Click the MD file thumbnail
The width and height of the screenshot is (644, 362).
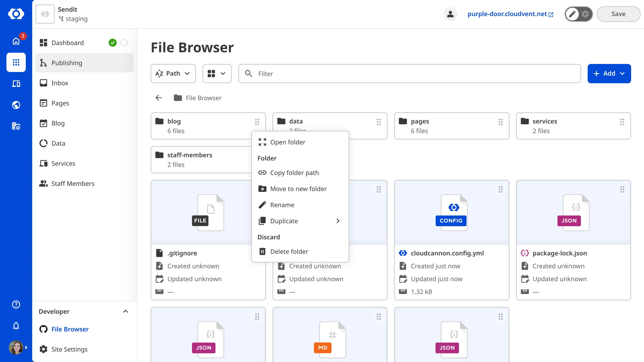330,340
